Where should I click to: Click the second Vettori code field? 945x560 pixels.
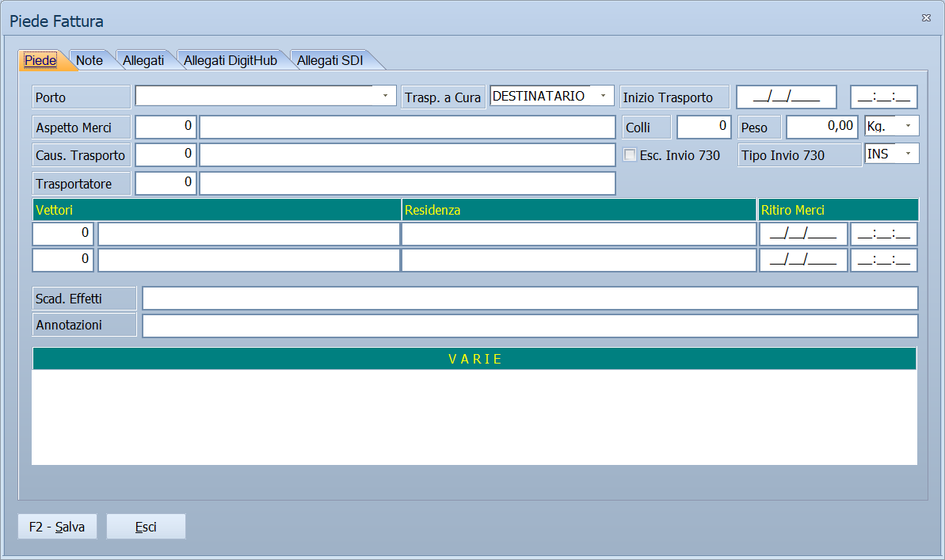(x=63, y=260)
